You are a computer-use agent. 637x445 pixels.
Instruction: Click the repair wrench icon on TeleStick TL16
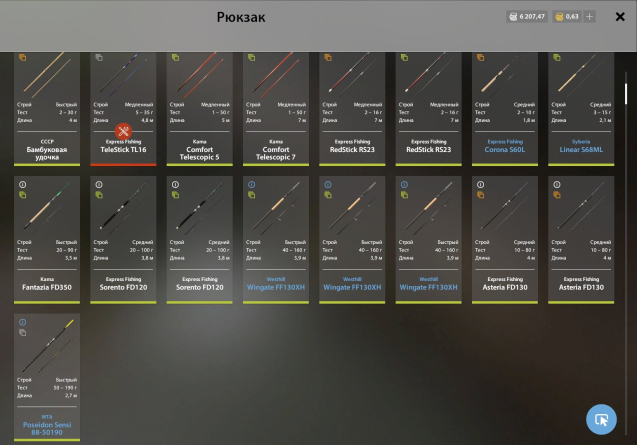(123, 131)
